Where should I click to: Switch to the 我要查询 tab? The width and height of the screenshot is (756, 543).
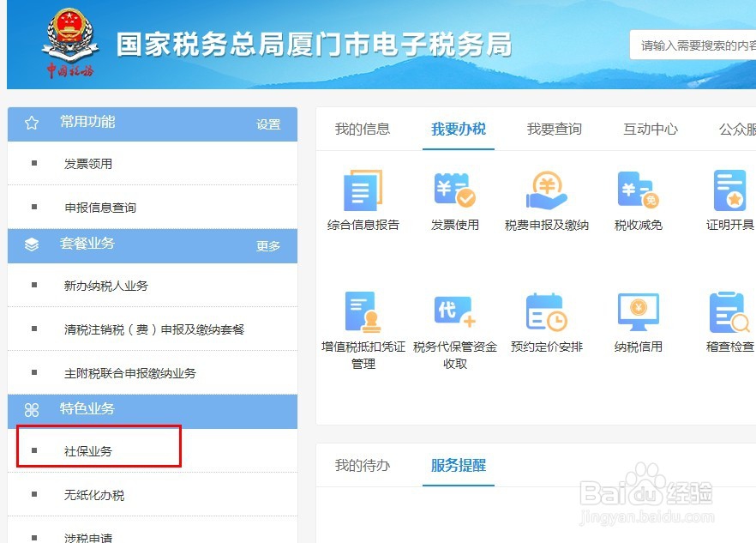click(x=555, y=129)
